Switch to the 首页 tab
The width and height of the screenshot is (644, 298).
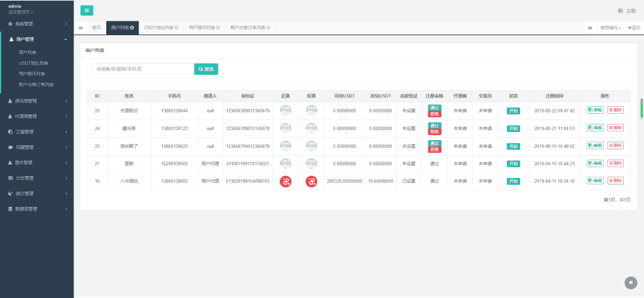point(96,28)
